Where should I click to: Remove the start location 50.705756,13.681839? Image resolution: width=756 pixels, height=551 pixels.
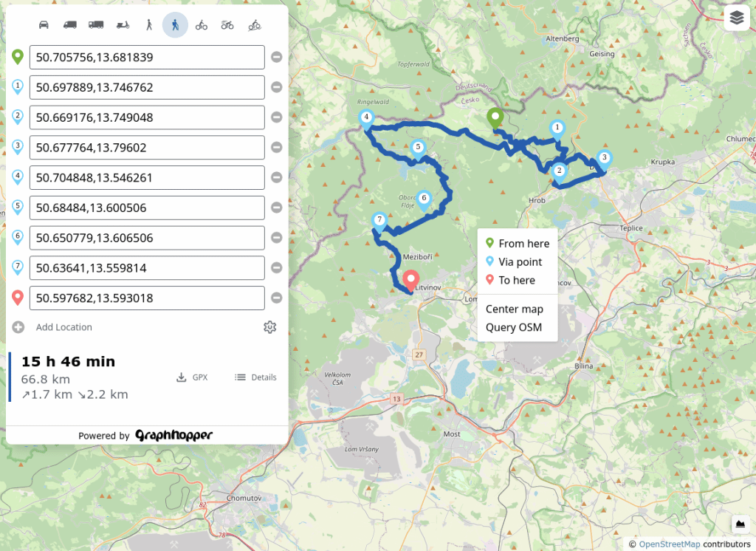277,57
